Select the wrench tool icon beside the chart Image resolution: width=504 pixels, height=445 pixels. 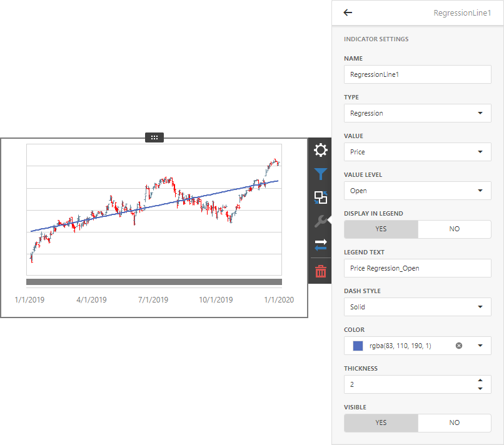point(320,221)
